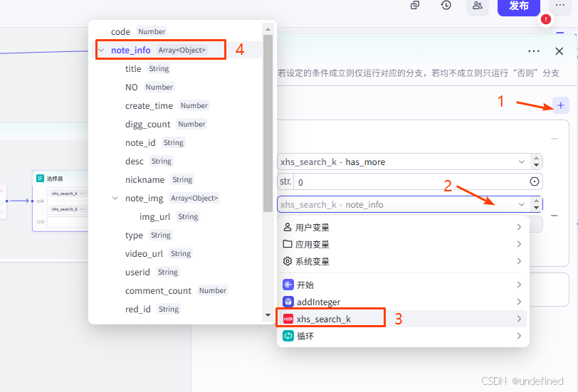The image size is (578, 392).
Task: Select the xhs_search_k node menu entry
Action: click(403, 319)
